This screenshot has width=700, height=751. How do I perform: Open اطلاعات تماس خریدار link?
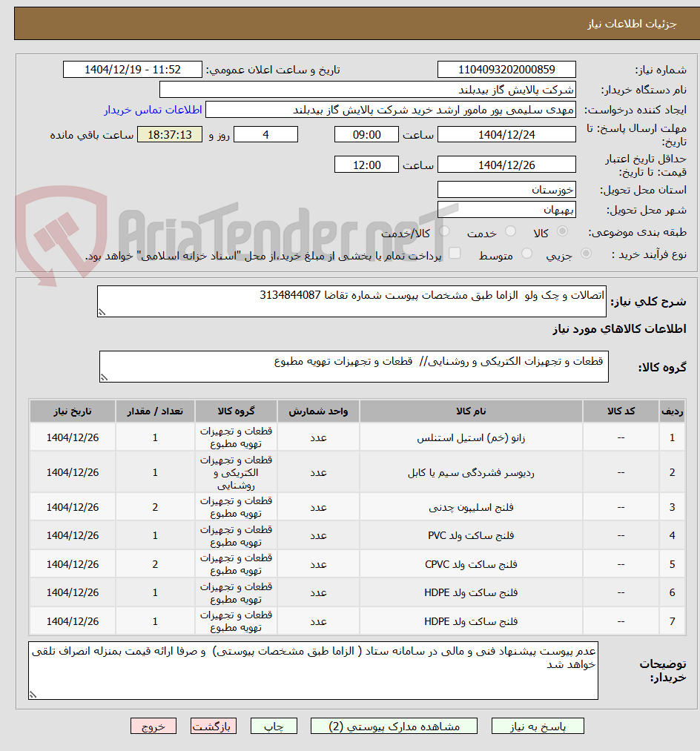coord(153,110)
